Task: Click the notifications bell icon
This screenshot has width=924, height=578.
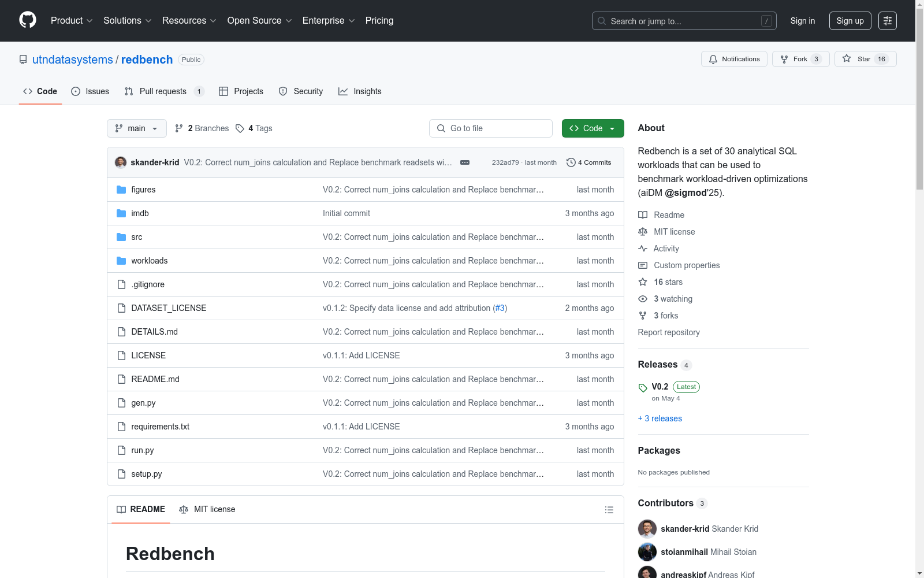Action: pos(713,59)
